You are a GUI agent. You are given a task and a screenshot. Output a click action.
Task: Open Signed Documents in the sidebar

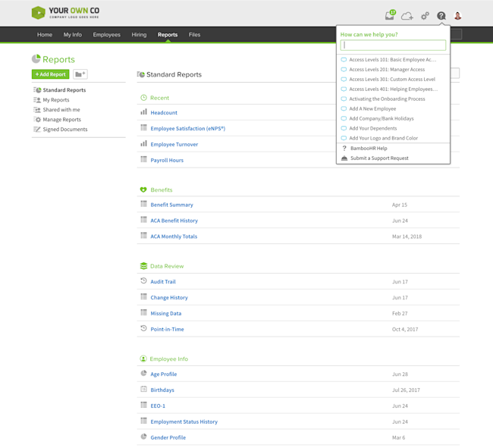click(x=65, y=129)
